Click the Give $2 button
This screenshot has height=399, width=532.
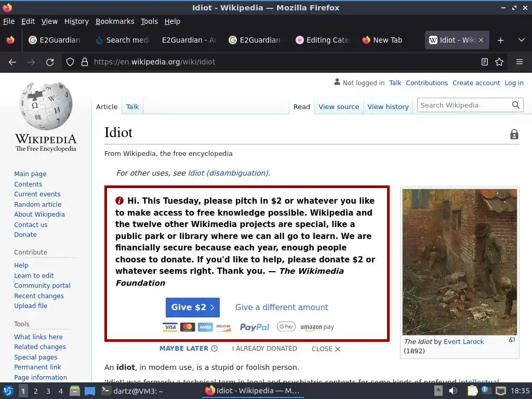click(x=193, y=308)
